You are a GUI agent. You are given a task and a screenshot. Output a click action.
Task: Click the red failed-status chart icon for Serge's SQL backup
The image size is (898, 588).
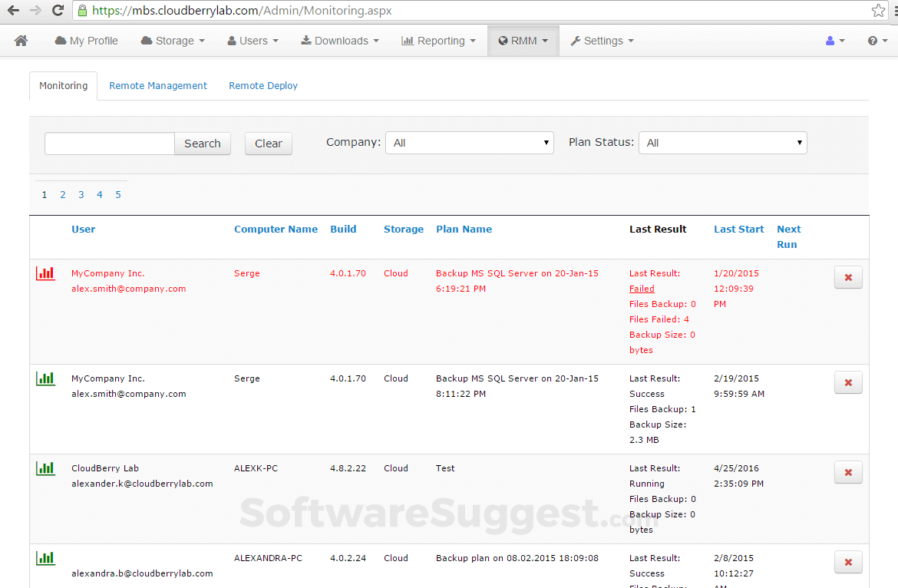tap(45, 273)
